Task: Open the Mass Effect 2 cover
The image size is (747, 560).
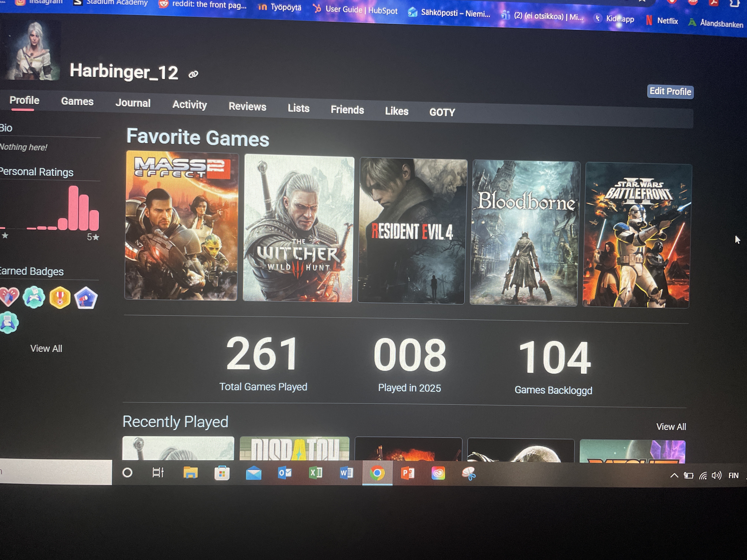Action: coord(181,225)
